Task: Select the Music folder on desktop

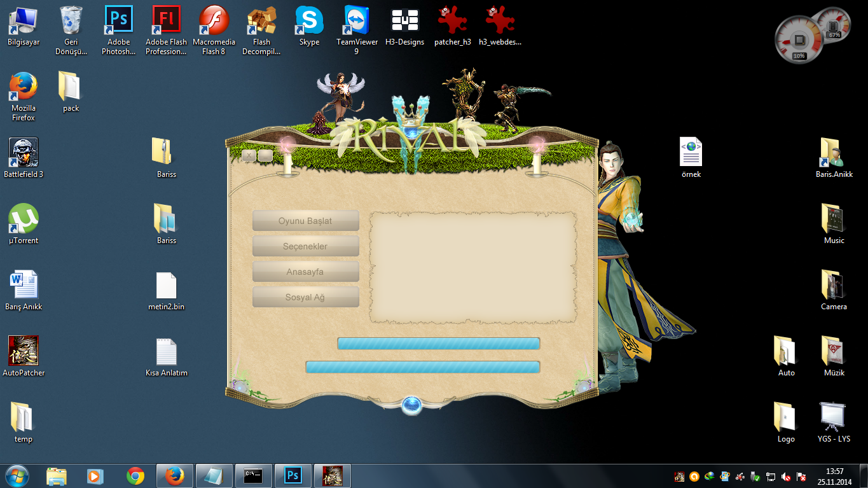Action: (x=834, y=225)
